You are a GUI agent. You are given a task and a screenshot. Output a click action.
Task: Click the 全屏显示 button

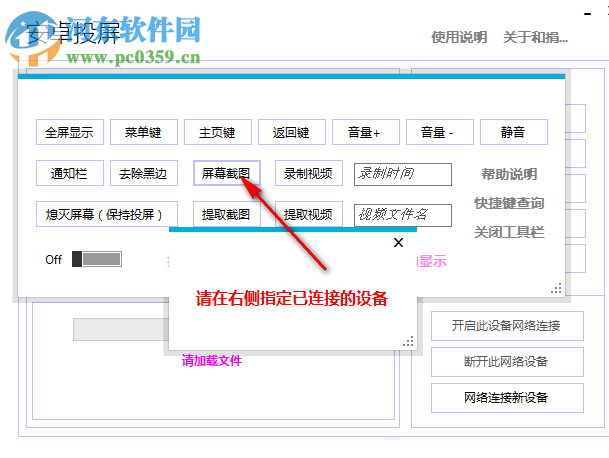[x=70, y=132]
